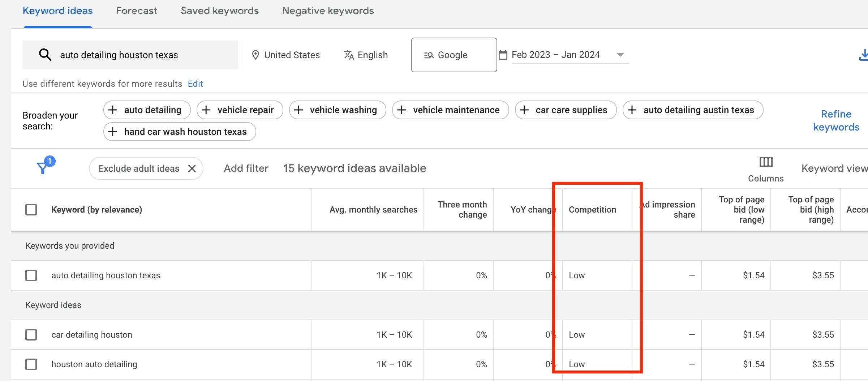This screenshot has width=868, height=381.
Task: Click the download keyword ideas icon
Action: 863,55
